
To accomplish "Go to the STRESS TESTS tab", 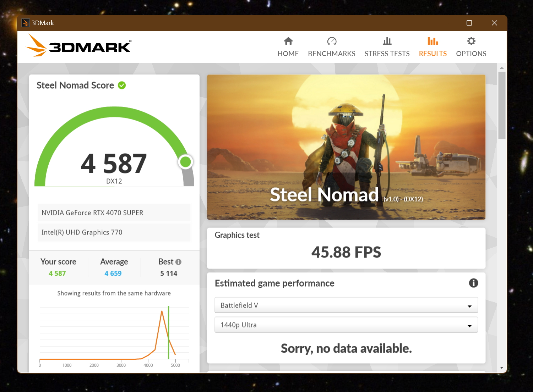I will click(x=387, y=47).
